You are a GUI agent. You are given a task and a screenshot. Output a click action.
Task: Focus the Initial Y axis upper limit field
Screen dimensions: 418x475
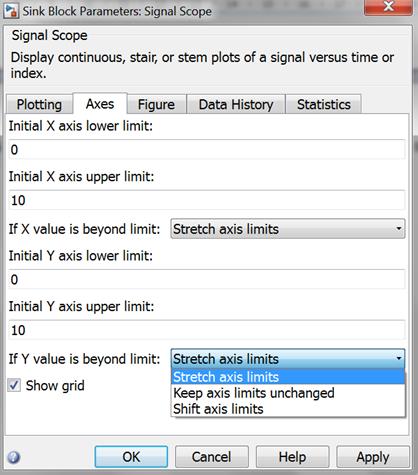pyautogui.click(x=207, y=330)
